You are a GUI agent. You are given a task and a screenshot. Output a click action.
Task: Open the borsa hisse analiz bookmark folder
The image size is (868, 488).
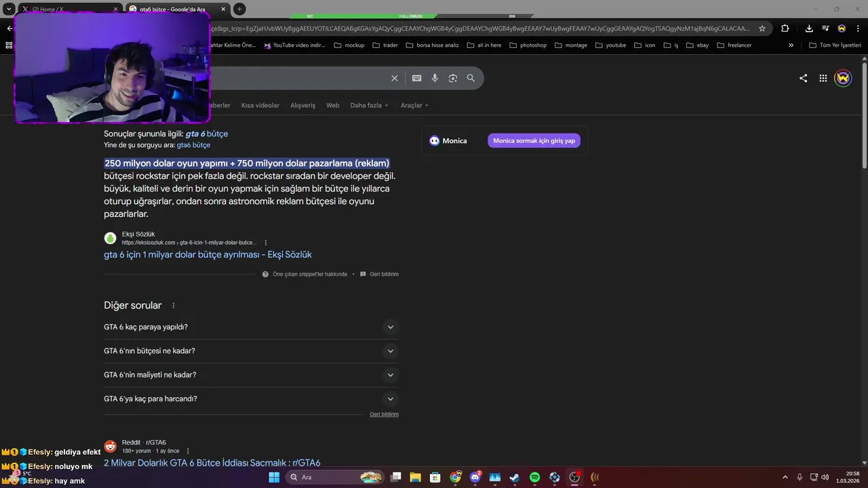click(431, 45)
